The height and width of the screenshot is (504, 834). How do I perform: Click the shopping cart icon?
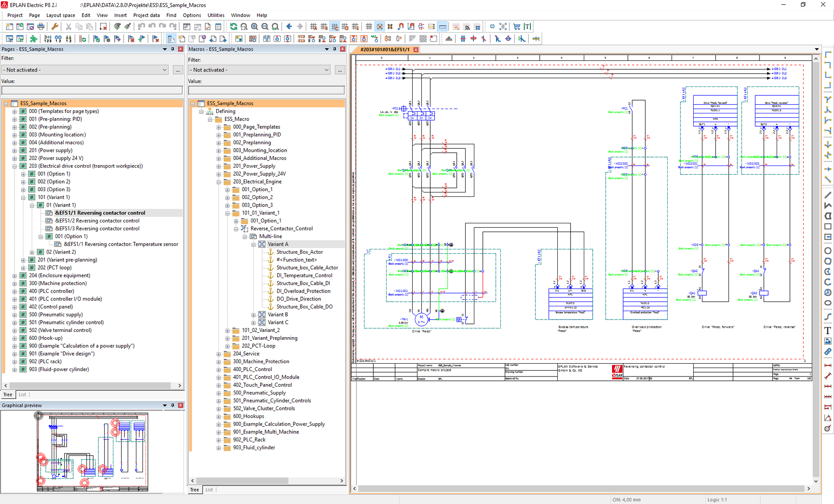517,27
